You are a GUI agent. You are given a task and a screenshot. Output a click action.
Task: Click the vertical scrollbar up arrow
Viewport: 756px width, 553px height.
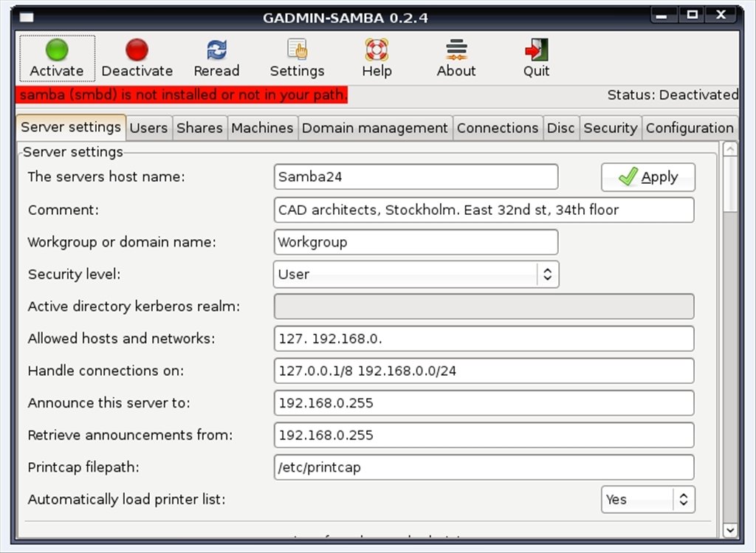[x=730, y=149]
